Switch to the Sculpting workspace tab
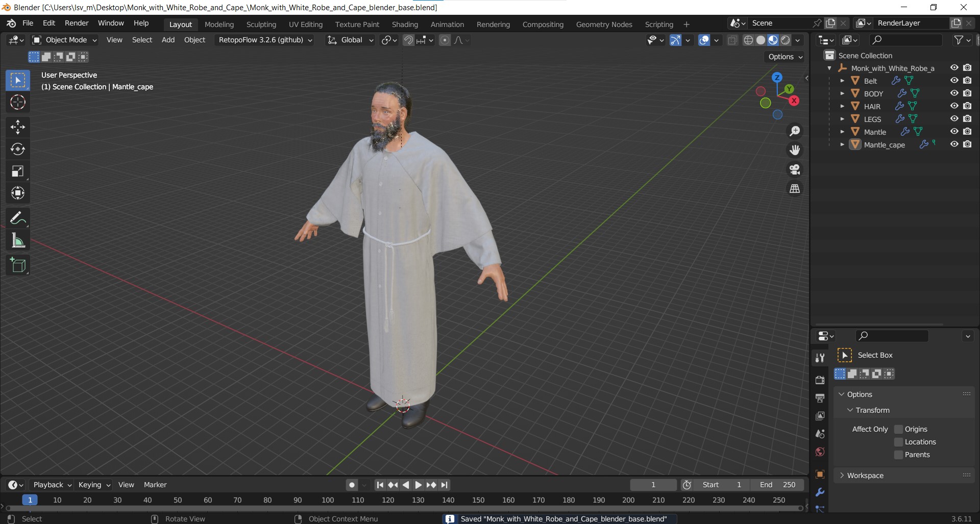 coord(261,24)
